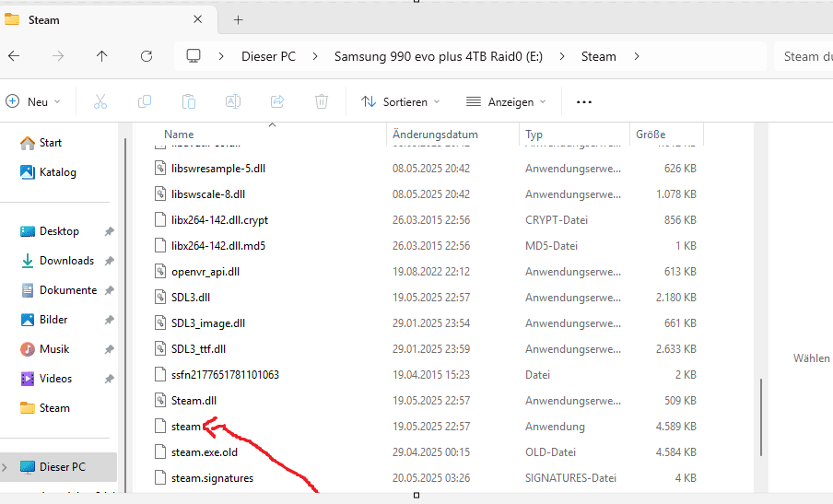Select the file SDL3_ttf.dll
833x504 pixels.
point(198,349)
